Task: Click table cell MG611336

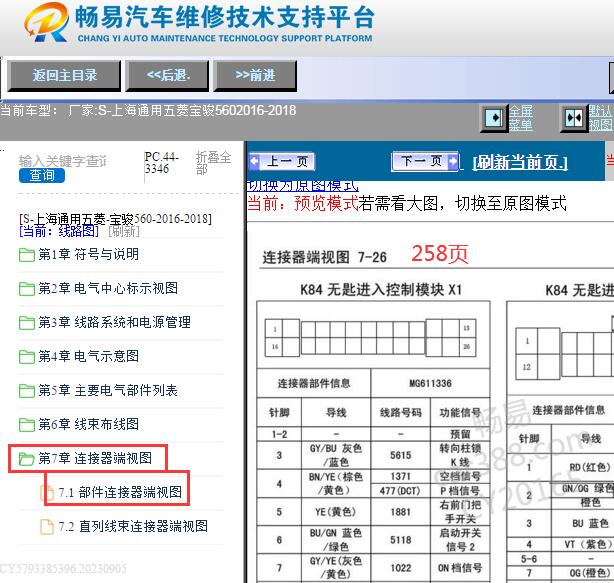Action: pos(430,383)
